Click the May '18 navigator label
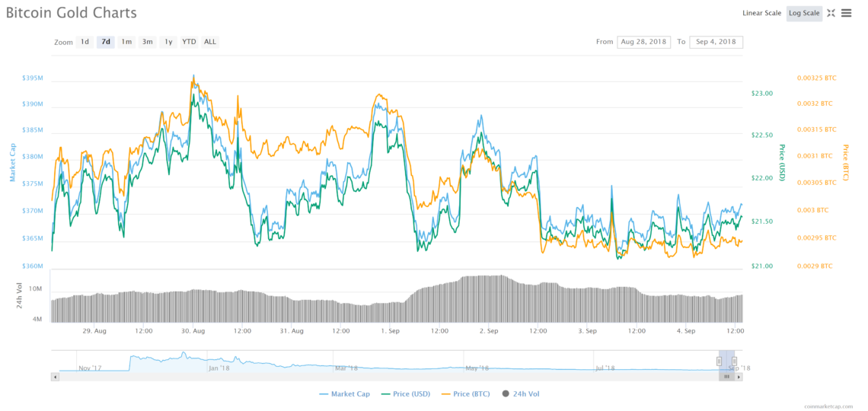The width and height of the screenshot is (868, 411). [x=477, y=368]
